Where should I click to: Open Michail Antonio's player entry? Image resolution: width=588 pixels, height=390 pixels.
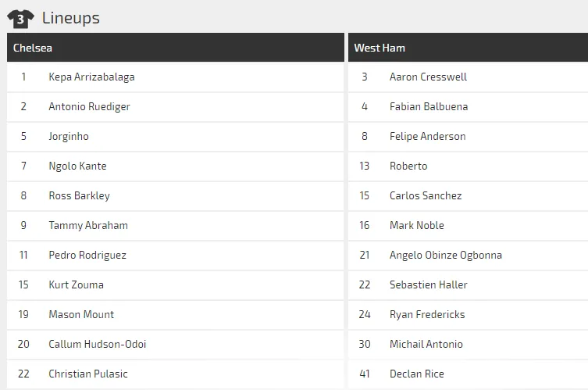426,344
